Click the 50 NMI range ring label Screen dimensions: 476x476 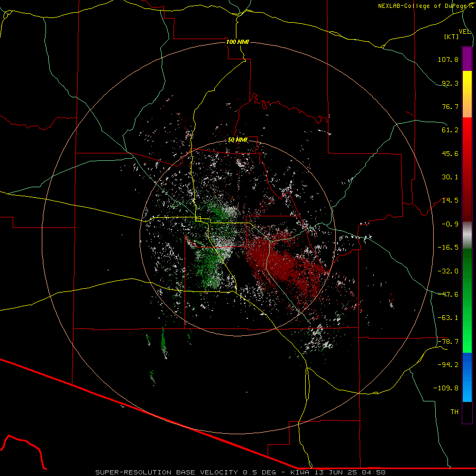click(237, 140)
